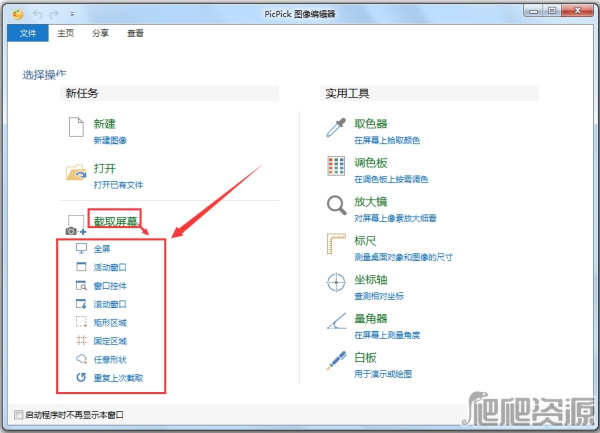Click the Undo arrow in title bar
The image size is (600, 433).
tap(38, 15)
